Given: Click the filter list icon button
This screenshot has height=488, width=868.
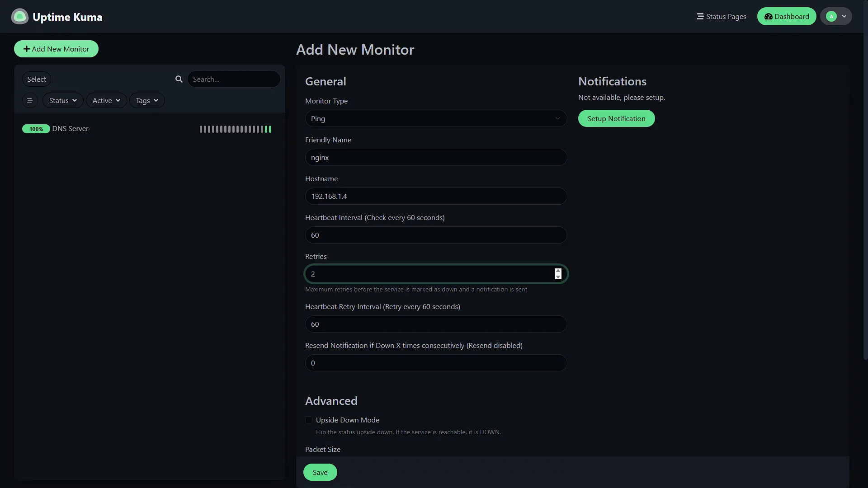Looking at the screenshot, I should pyautogui.click(x=30, y=100).
